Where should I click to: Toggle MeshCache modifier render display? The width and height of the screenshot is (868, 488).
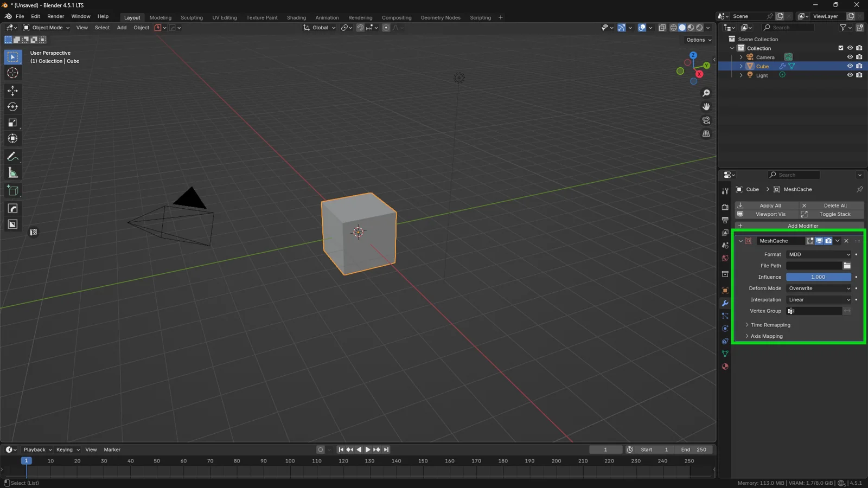point(828,241)
